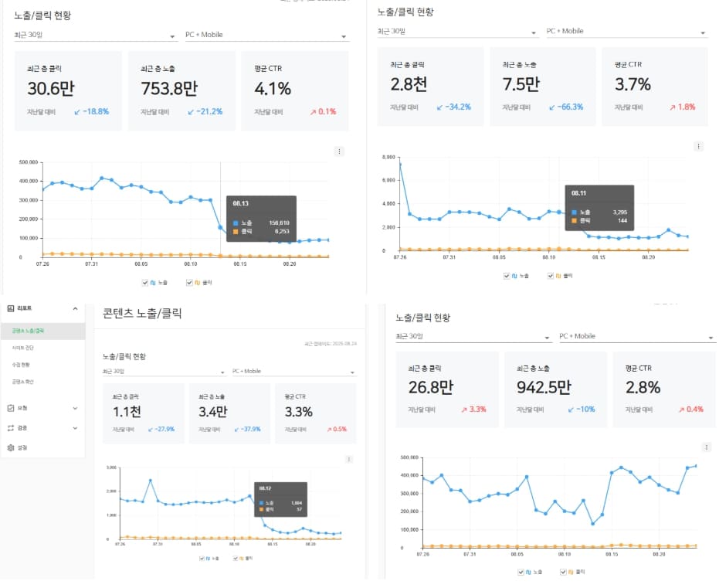Open chart kebab menu in 2.8천 clicks panel
Image resolution: width=719 pixels, height=588 pixels.
[x=698, y=146]
